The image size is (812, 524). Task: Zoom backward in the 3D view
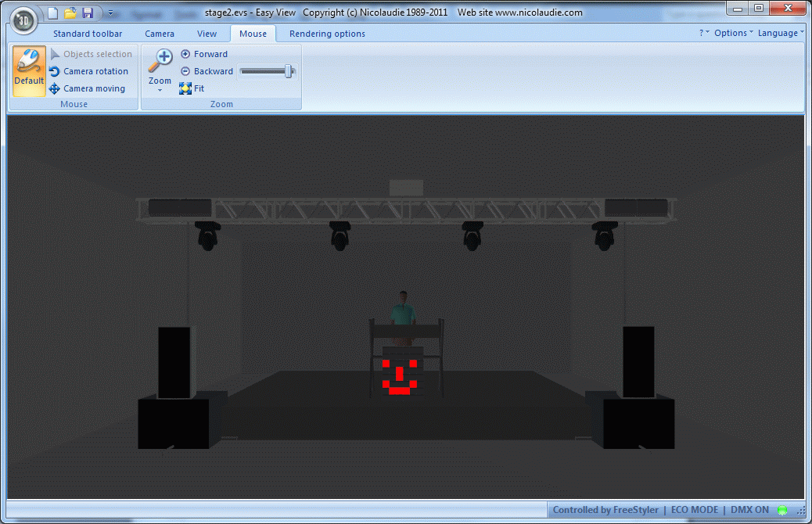click(x=207, y=71)
